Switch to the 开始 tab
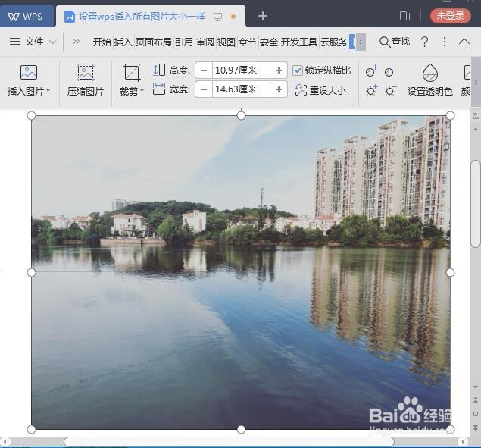The height and width of the screenshot is (448, 481). pyautogui.click(x=102, y=42)
